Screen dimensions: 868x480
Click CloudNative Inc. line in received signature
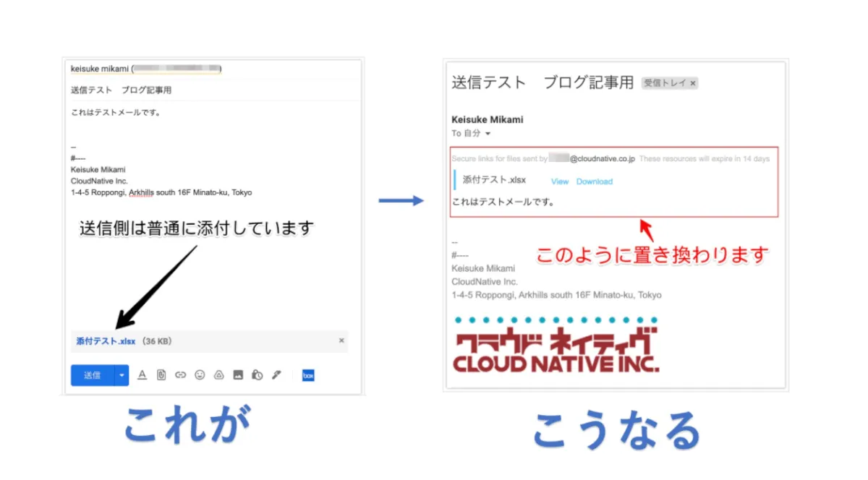485,281
